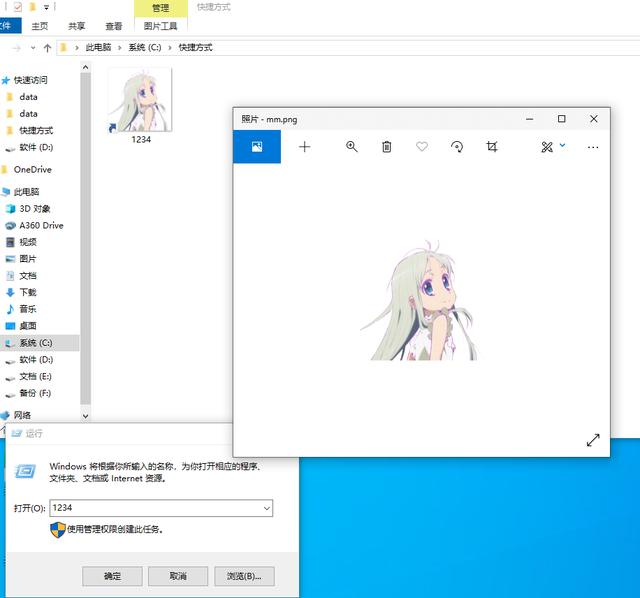
Task: Select 此电脑 in the navigation pane
Action: pos(27,192)
